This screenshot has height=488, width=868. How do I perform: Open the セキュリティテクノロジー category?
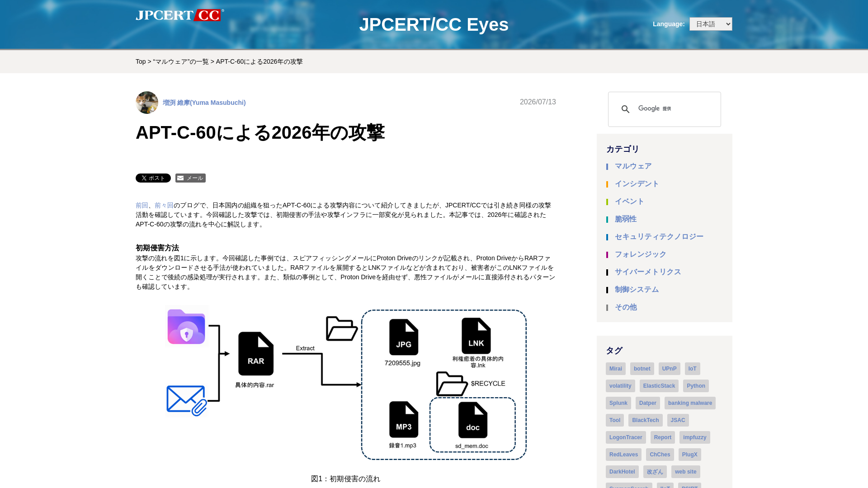(x=659, y=237)
